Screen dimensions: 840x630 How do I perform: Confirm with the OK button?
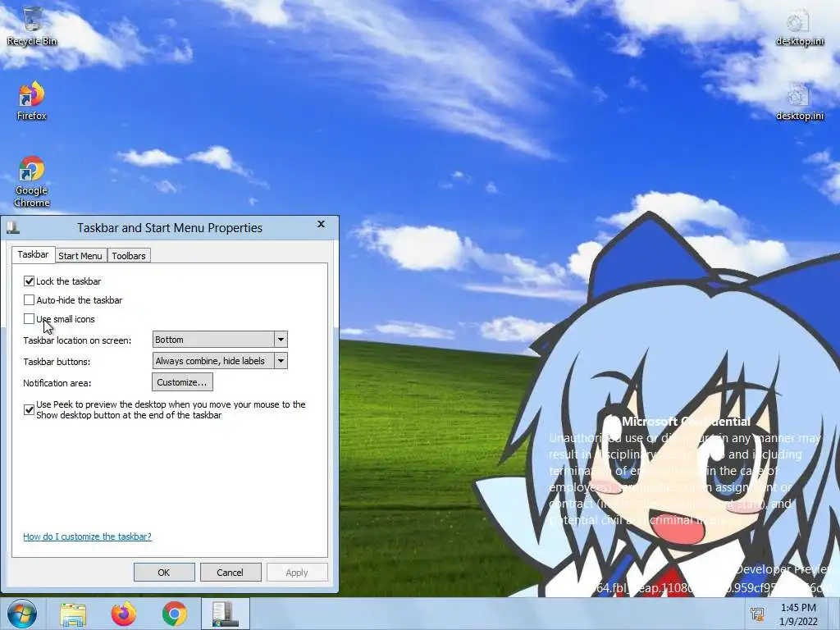pyautogui.click(x=164, y=572)
